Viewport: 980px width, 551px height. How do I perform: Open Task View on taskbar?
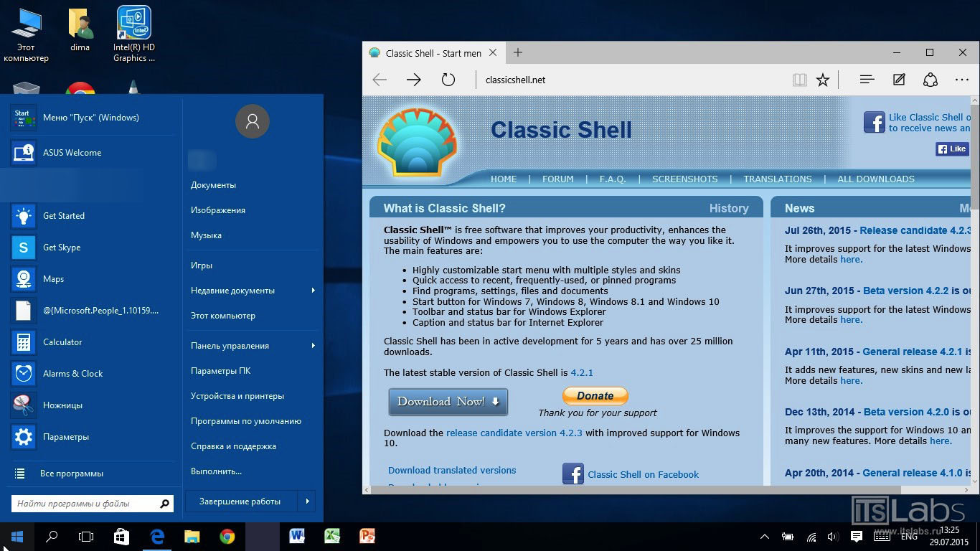(86, 537)
